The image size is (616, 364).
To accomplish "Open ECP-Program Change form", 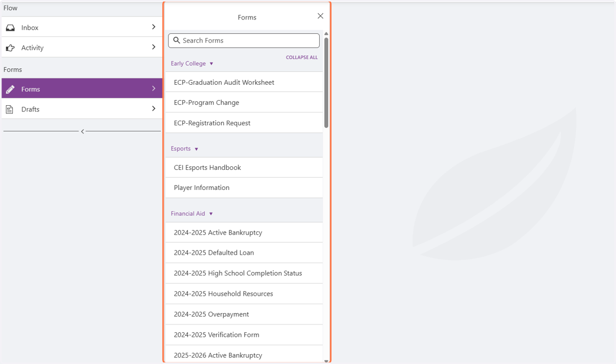I will [244, 103].
